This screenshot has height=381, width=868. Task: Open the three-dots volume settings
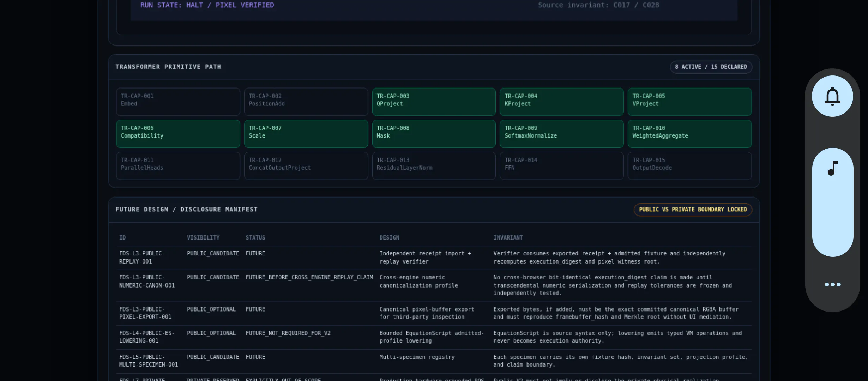[x=833, y=284]
